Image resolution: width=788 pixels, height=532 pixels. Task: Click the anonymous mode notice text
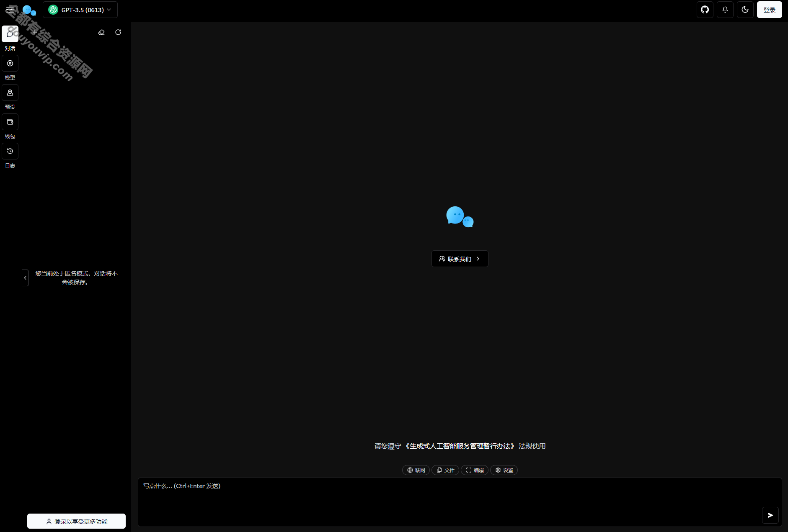click(x=76, y=278)
